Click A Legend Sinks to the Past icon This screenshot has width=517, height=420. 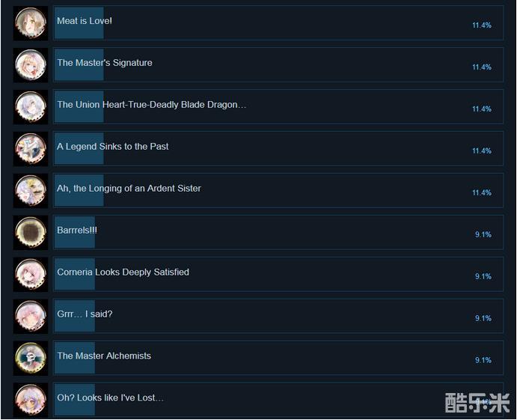pos(31,149)
